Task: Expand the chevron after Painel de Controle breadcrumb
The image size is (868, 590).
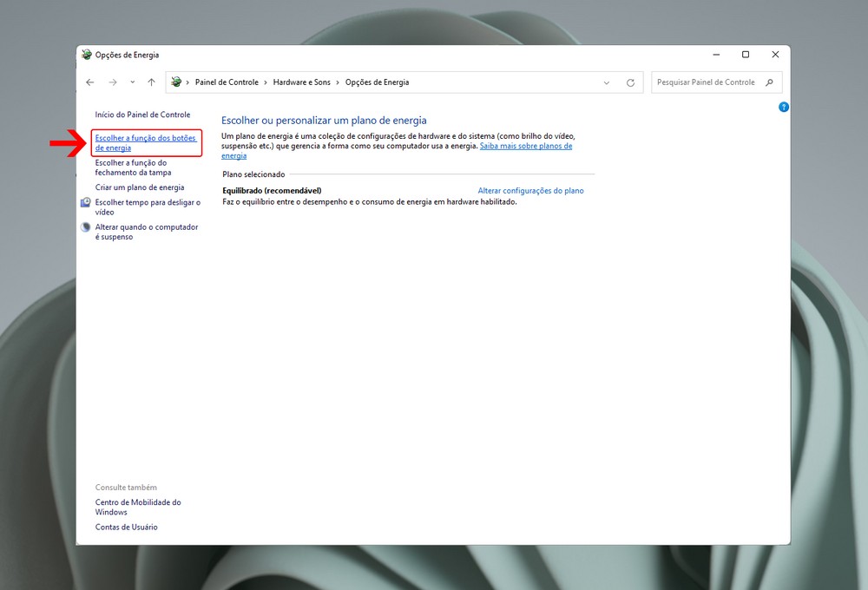Action: (x=266, y=82)
